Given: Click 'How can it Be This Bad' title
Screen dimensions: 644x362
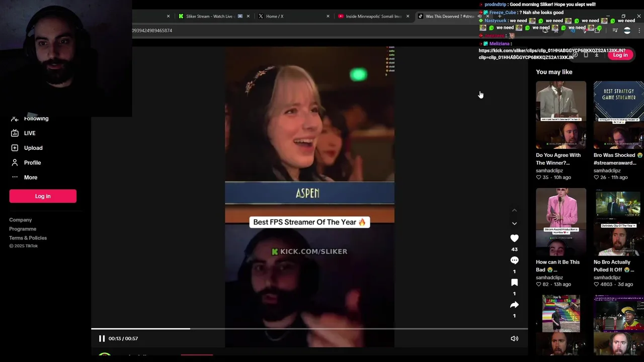Looking at the screenshot, I should (558, 266).
